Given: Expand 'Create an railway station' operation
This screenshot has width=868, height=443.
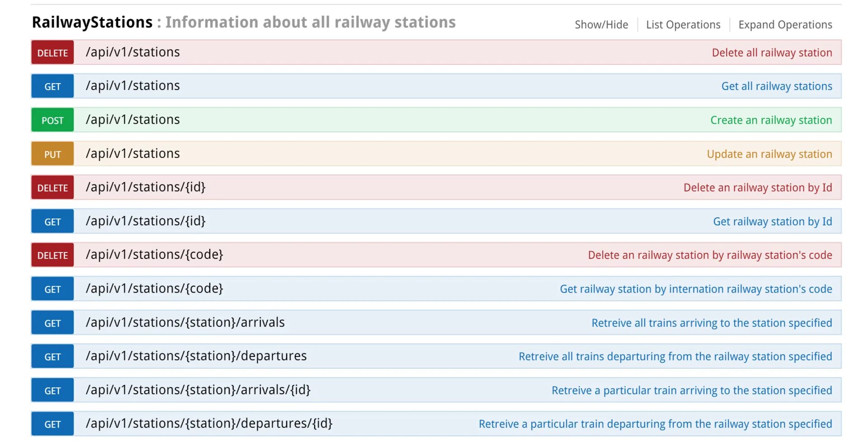Looking at the screenshot, I should pos(770,120).
